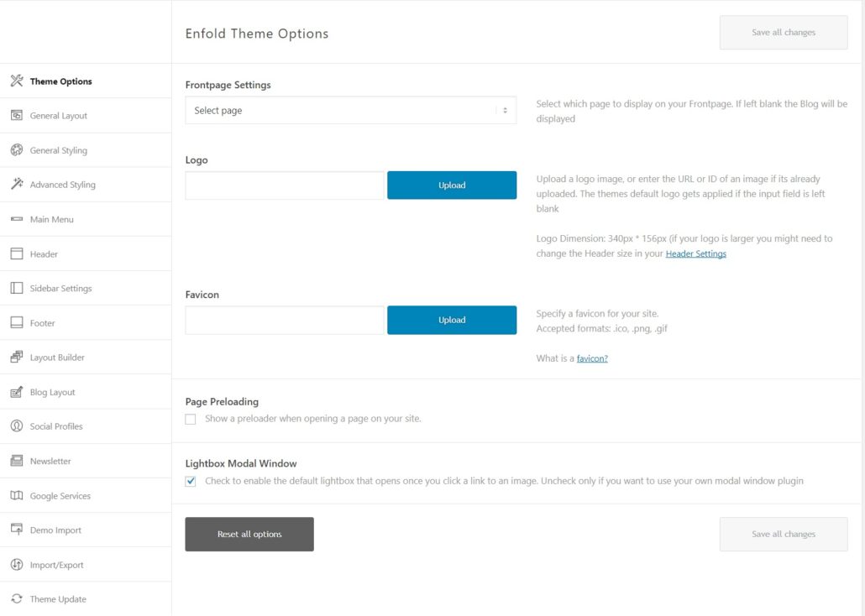The image size is (865, 616).
Task: Click the Reset all options button
Action: (x=249, y=534)
